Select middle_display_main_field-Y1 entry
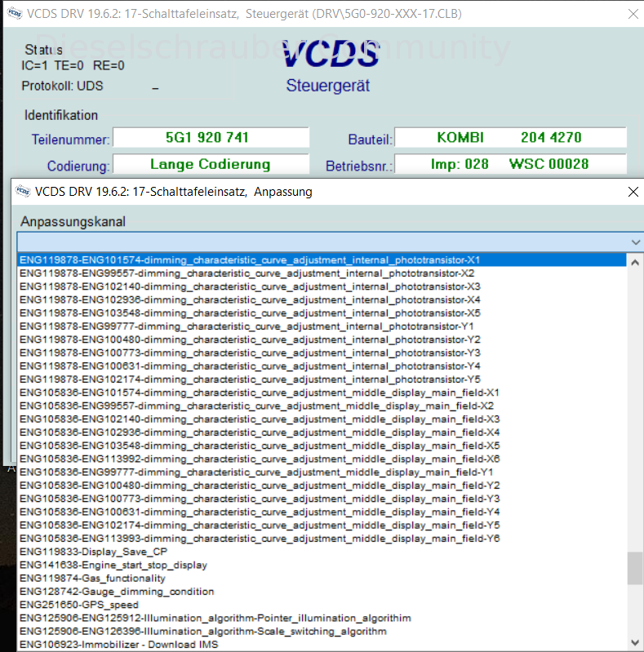644x652 pixels. [x=322, y=472]
